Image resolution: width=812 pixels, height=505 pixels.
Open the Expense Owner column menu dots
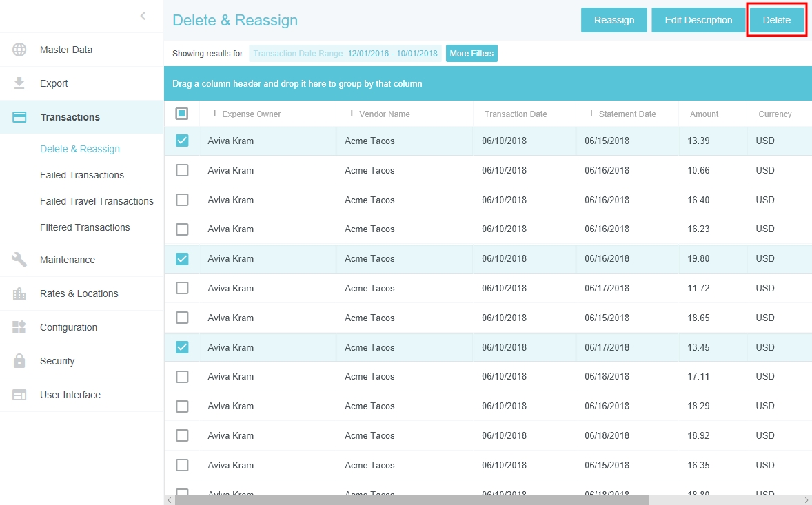214,114
